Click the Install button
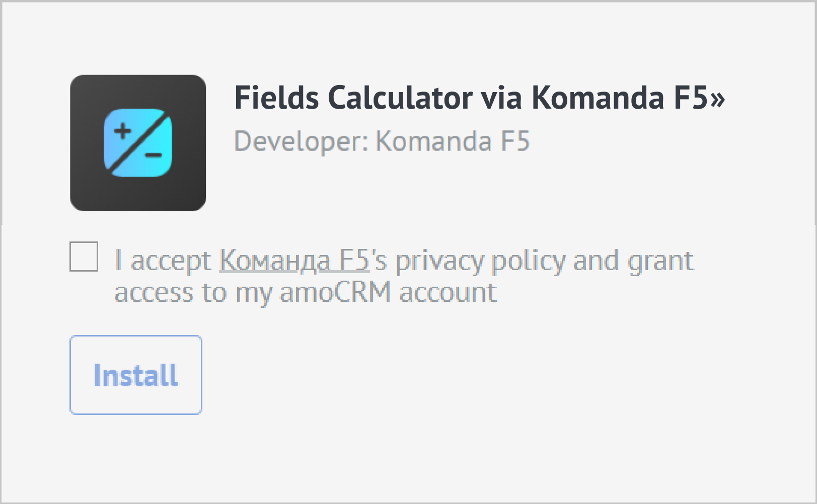The image size is (817, 504). pyautogui.click(x=135, y=374)
